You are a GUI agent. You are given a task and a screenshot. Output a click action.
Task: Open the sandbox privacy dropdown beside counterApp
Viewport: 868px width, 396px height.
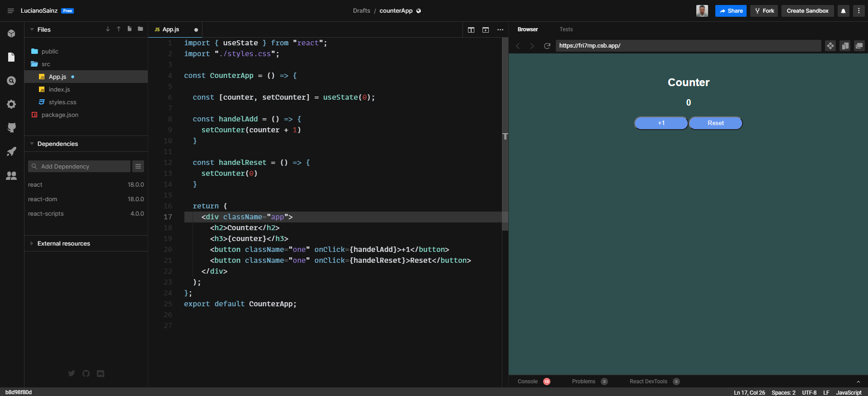[x=419, y=11]
